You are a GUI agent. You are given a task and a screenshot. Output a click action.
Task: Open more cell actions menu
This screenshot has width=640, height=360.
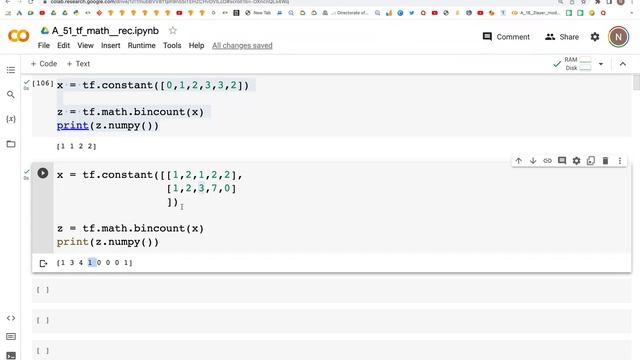pos(620,161)
